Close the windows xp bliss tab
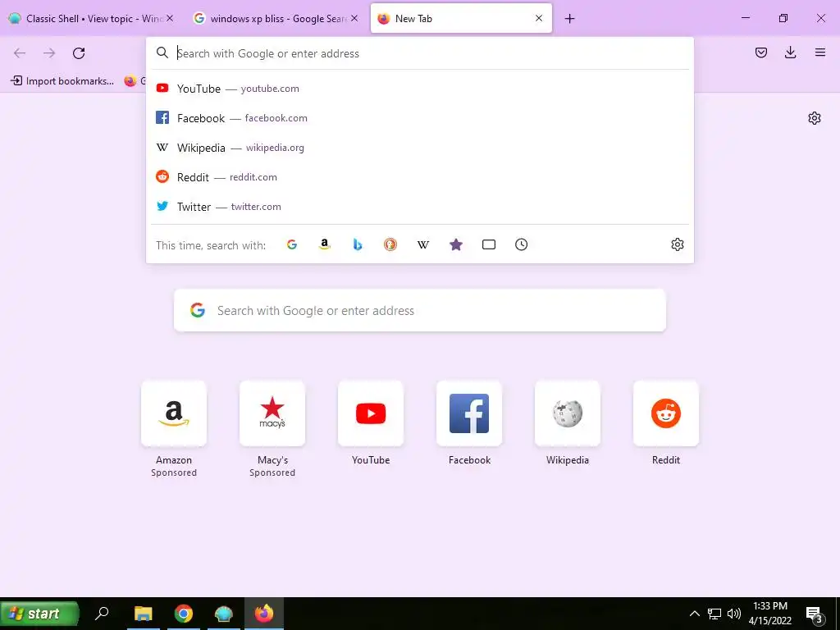840x630 pixels. click(354, 18)
